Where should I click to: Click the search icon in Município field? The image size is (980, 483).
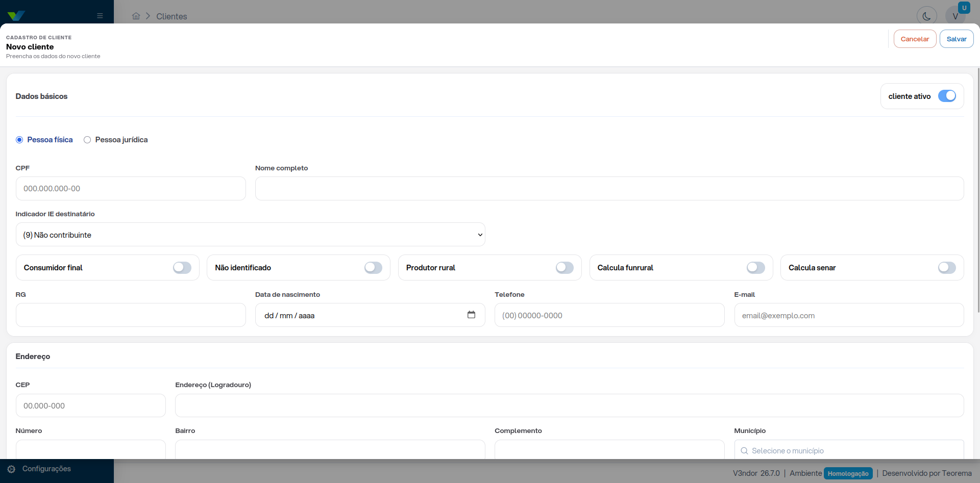click(x=745, y=451)
